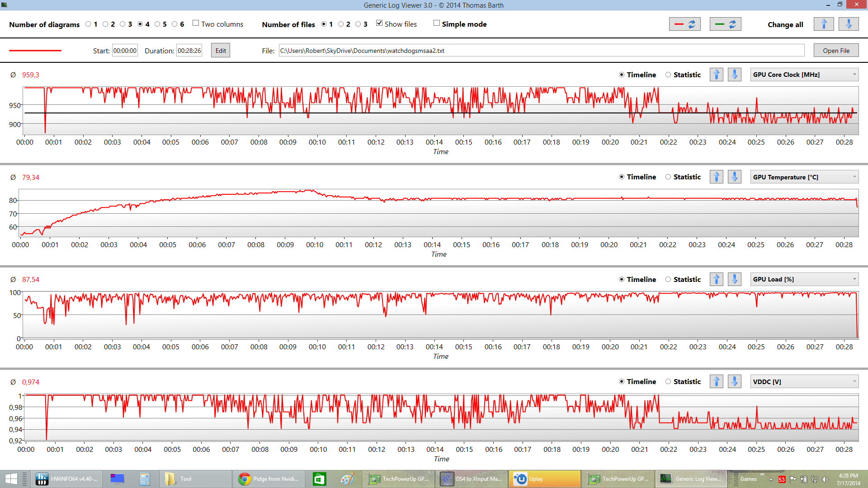Image resolution: width=868 pixels, height=488 pixels.
Task: Uncheck Show files checkbox
Action: point(379,23)
